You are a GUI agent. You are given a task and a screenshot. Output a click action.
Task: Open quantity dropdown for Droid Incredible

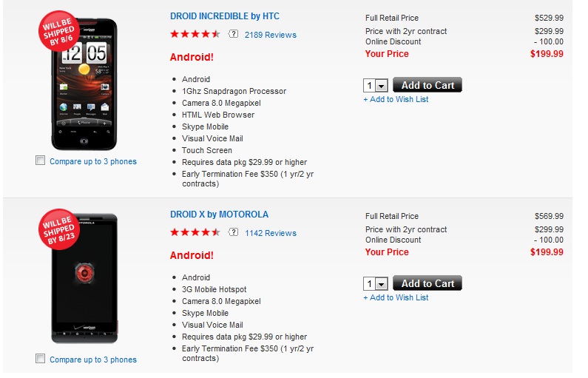click(376, 86)
